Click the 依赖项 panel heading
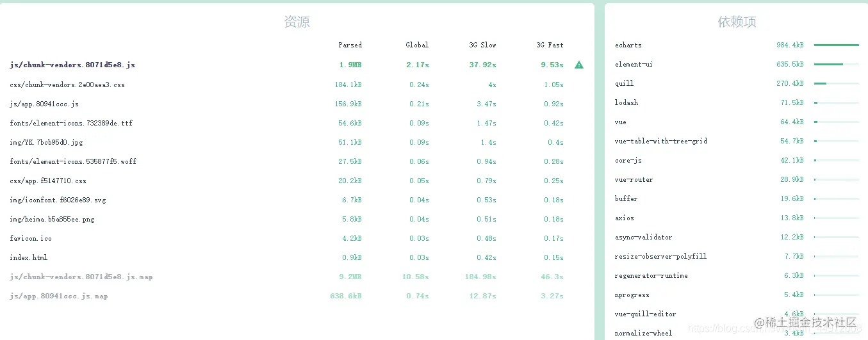This screenshot has width=868, height=340. tap(737, 22)
